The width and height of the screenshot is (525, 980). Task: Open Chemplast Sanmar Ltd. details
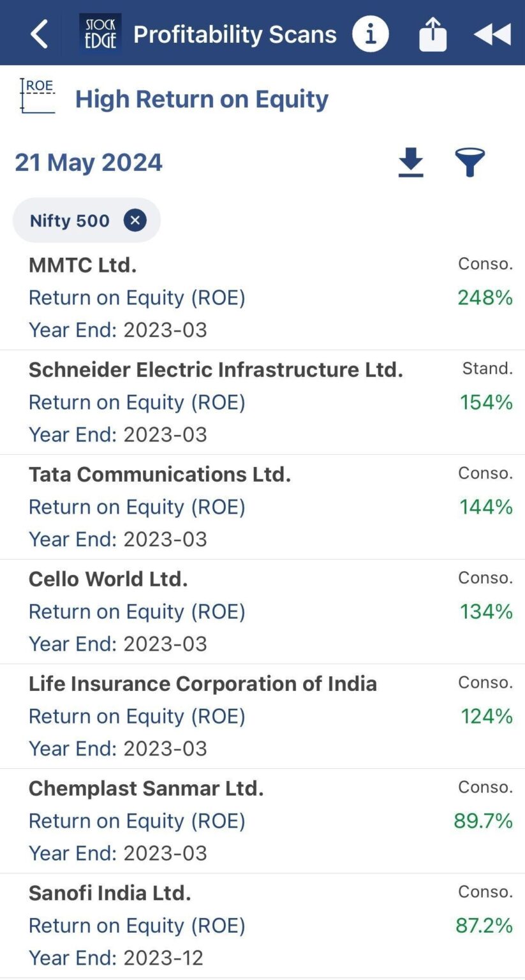[146, 789]
